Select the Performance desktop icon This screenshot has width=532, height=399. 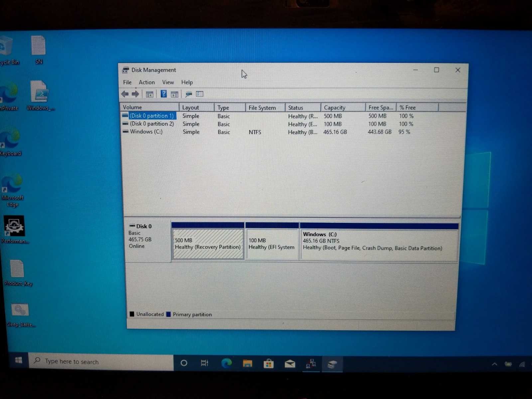(14, 229)
